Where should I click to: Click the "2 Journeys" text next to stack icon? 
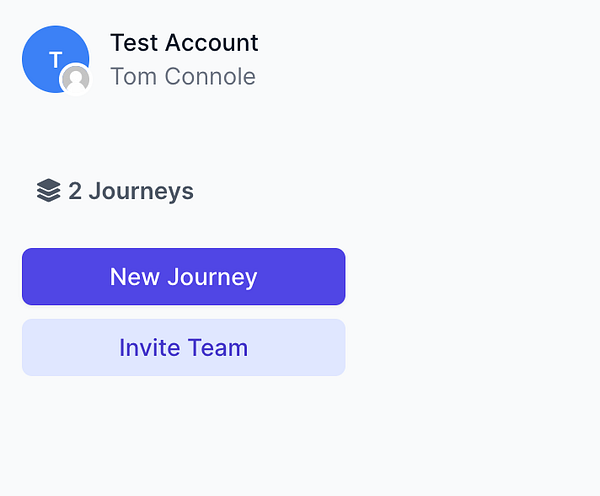click(x=130, y=191)
